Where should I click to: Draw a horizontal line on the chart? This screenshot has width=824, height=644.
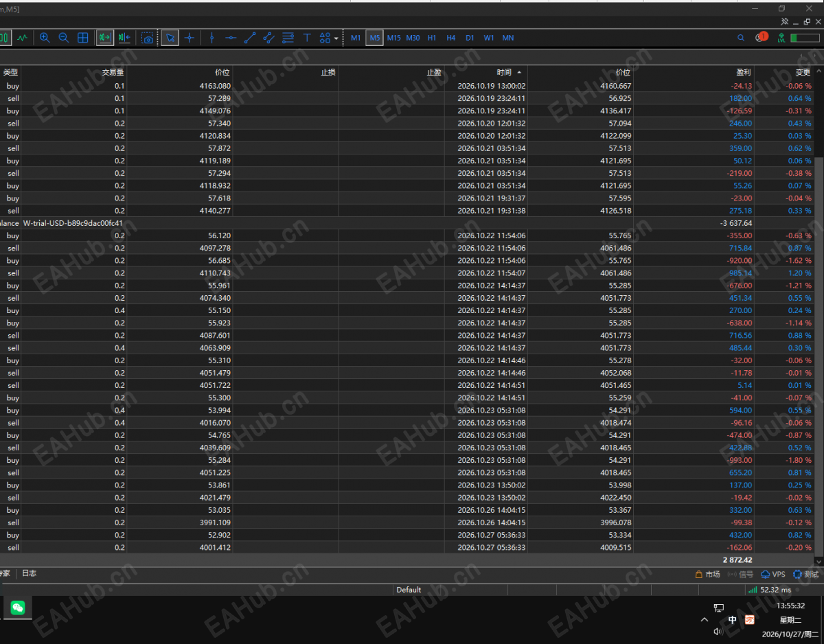click(x=231, y=38)
